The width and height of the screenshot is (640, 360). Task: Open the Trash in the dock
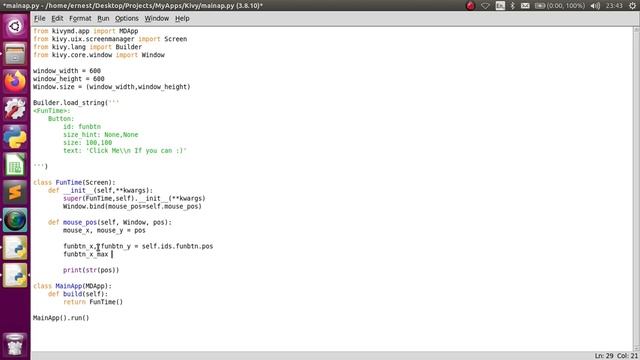tap(15, 345)
